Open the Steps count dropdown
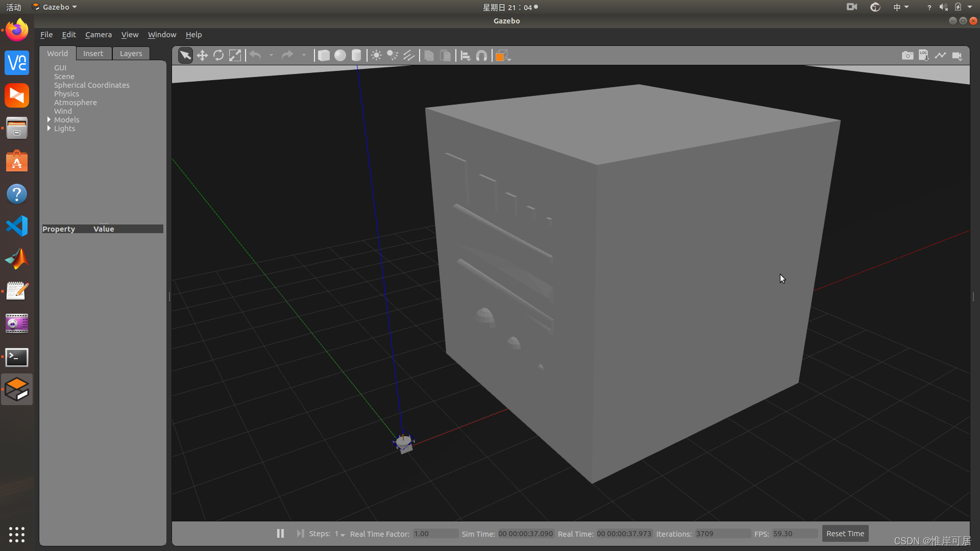 [x=340, y=534]
